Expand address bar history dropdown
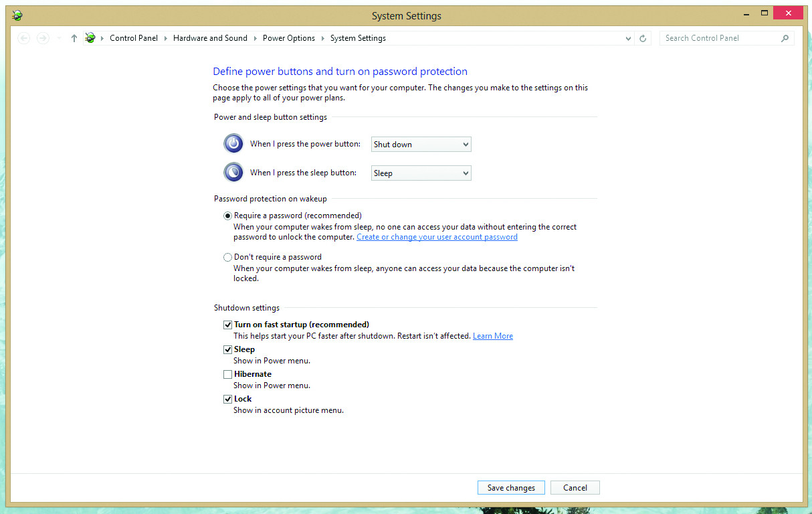Screen dimensions: 812x514 tap(628, 38)
